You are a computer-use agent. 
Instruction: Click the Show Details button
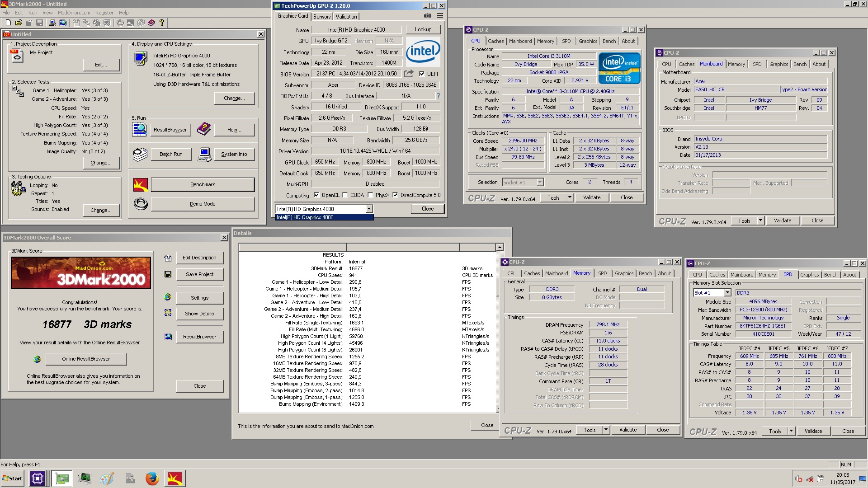tap(199, 314)
